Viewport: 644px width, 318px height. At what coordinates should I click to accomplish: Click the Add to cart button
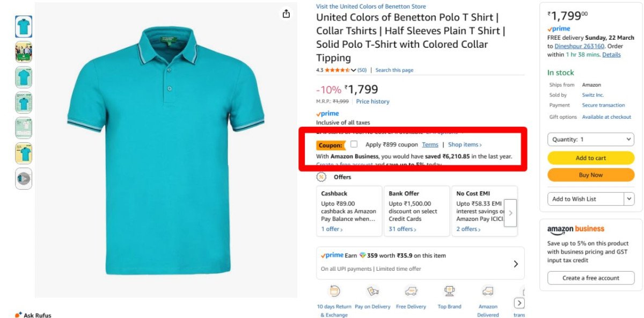click(x=590, y=158)
